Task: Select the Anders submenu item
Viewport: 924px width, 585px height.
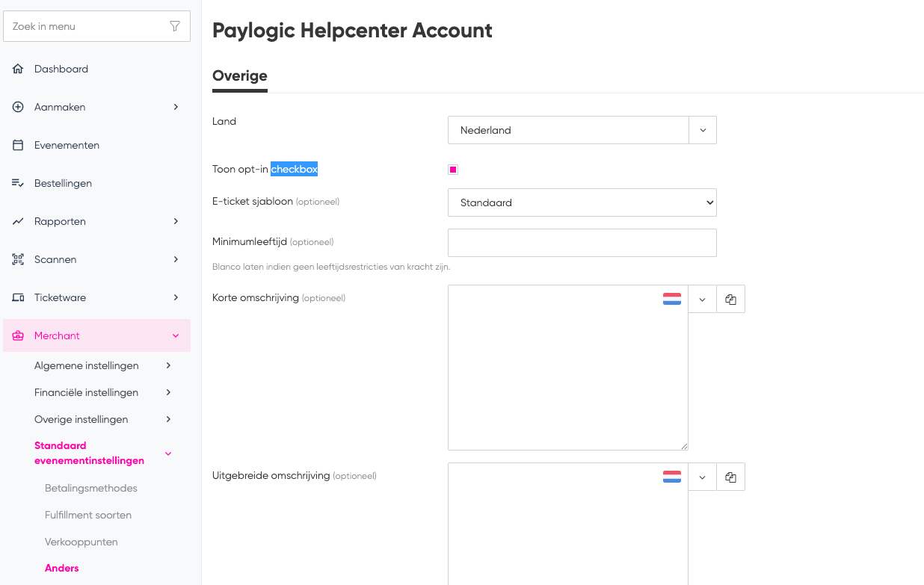Action: (62, 568)
